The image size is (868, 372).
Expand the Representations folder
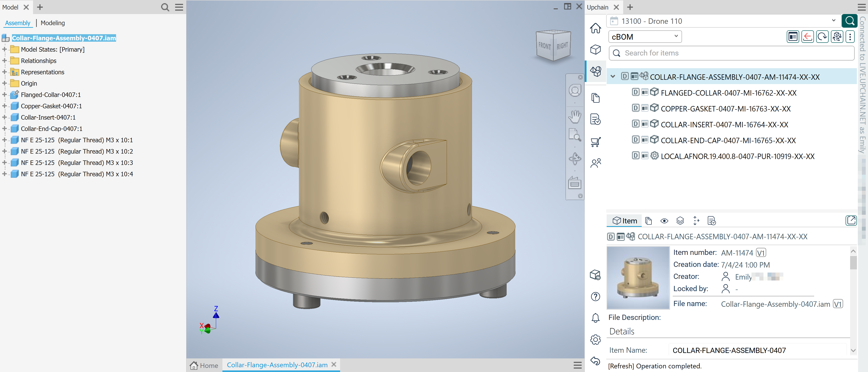coord(4,72)
